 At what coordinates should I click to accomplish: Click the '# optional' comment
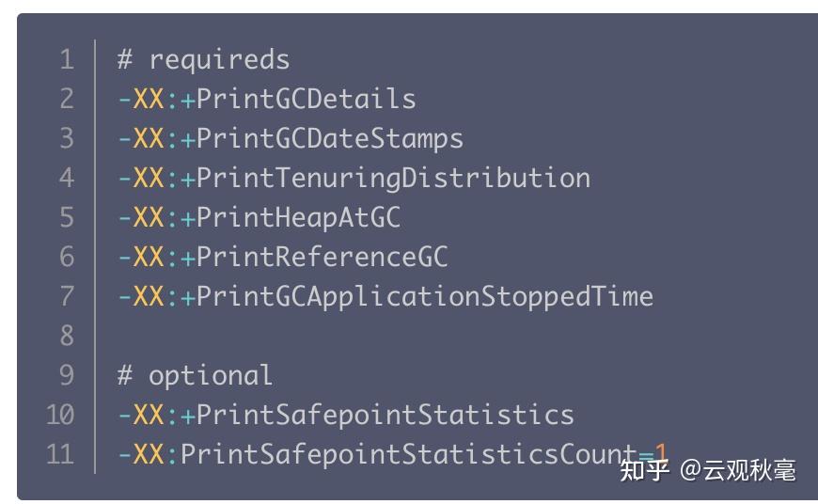pos(196,375)
